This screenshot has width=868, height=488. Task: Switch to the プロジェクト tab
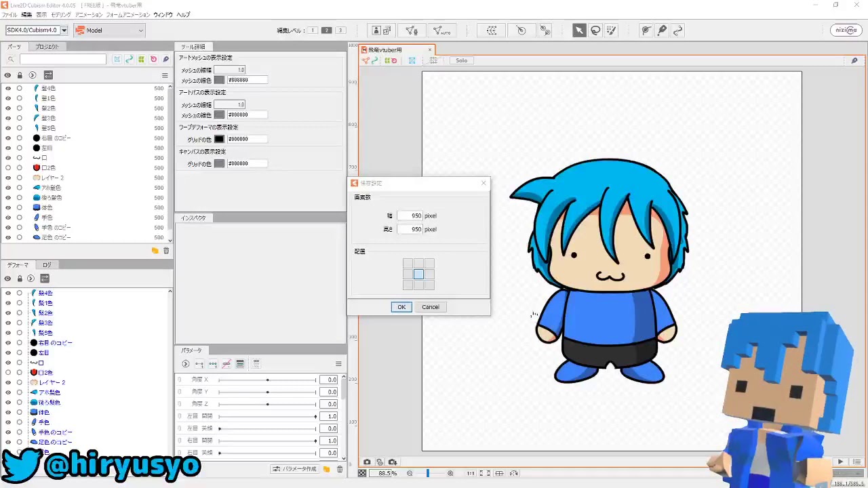[47, 47]
